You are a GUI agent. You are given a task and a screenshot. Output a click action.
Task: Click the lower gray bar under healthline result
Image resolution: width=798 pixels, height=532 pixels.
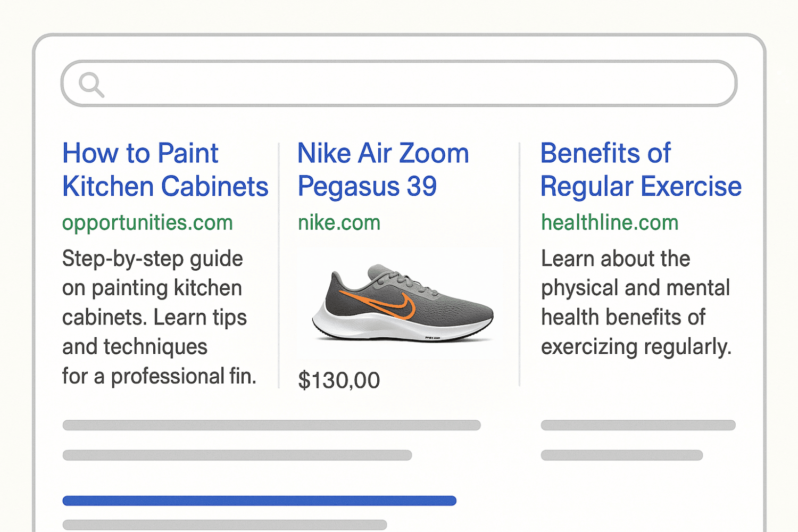(x=621, y=455)
